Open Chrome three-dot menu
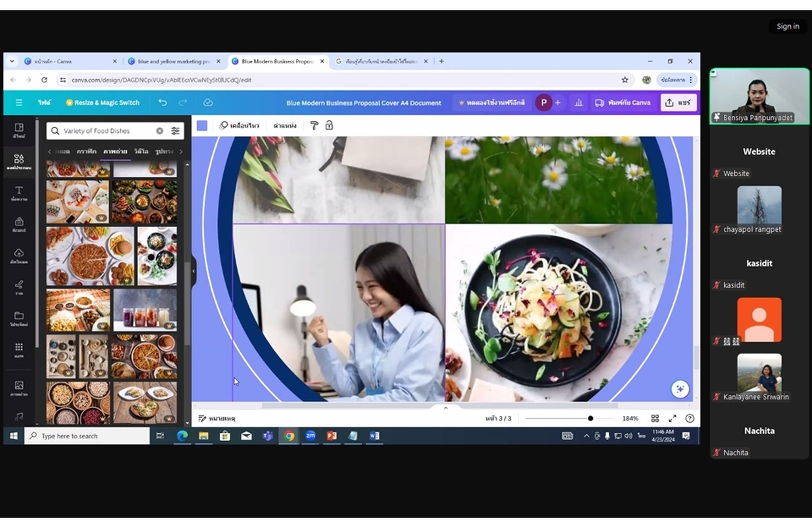This screenshot has width=812, height=528. (691, 80)
